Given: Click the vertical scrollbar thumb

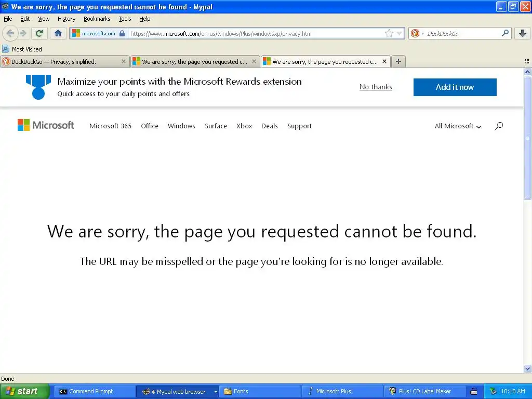Looking at the screenshot, I should pos(527,138).
